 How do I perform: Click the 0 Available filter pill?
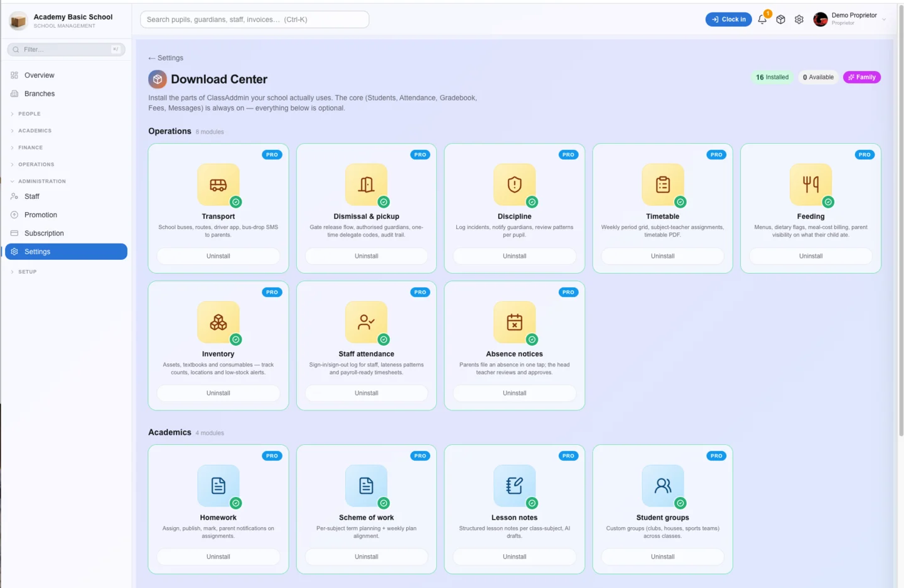click(818, 77)
